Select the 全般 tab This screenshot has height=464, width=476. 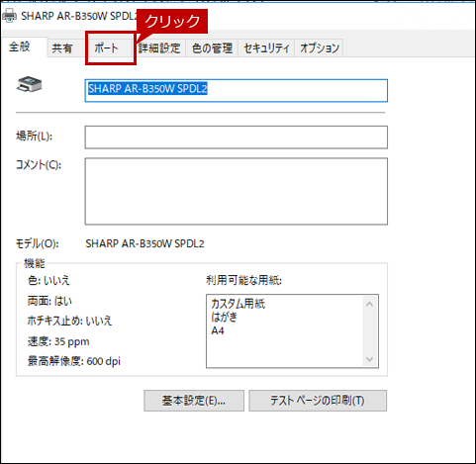coord(20,46)
